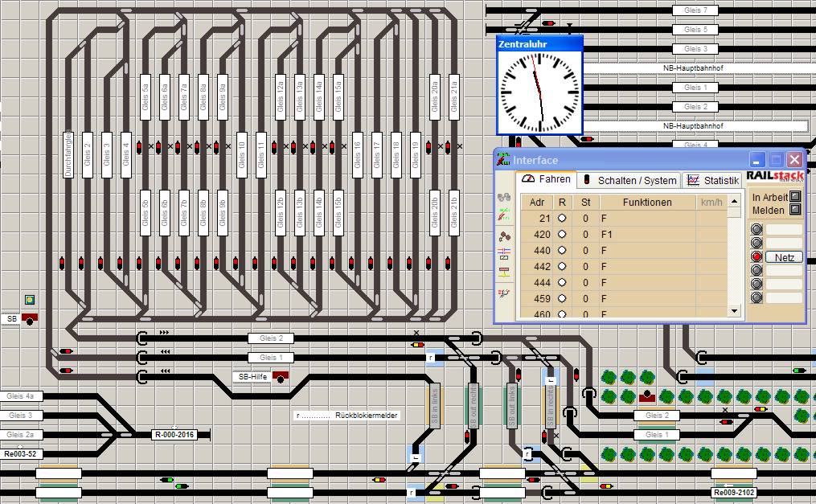Toggle the Melden indicator box
The height and width of the screenshot is (504, 816).
(795, 210)
